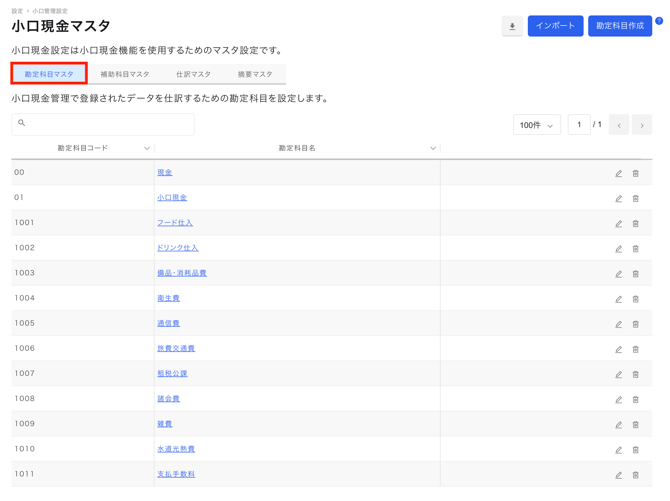The height and width of the screenshot is (501, 670).
Task: Open the フード仕入 account link
Action: [175, 223]
